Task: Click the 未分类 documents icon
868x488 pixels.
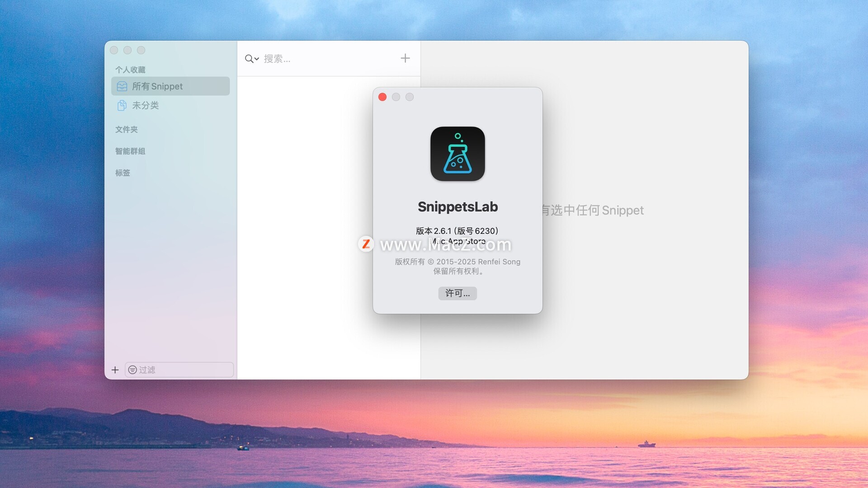Action: [x=122, y=105]
